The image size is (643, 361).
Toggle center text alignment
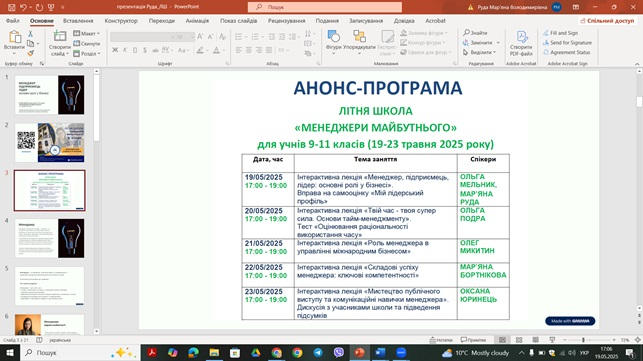(249, 50)
